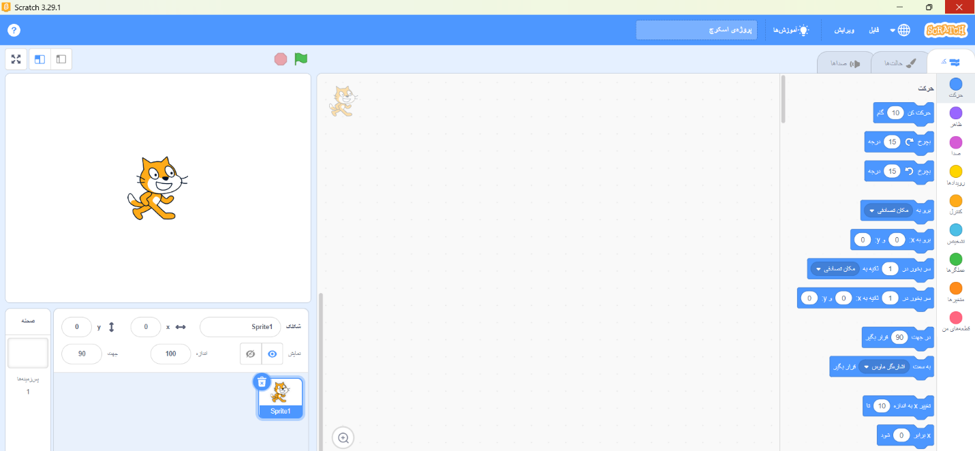Open the ویرایش (Edit) menu
This screenshot has height=451, width=975.
pos(844,30)
